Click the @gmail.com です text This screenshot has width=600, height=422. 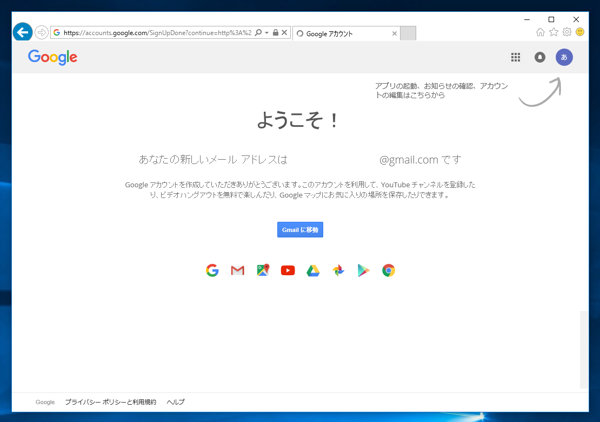coord(420,160)
